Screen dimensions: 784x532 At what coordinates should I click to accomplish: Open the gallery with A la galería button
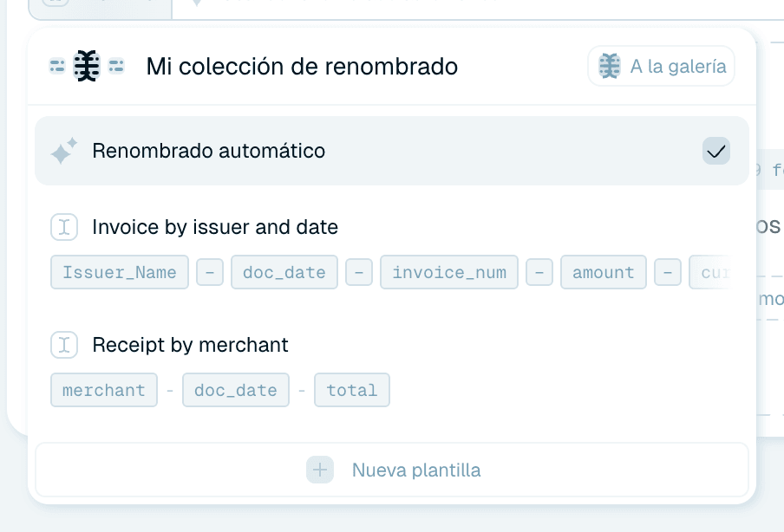click(661, 66)
